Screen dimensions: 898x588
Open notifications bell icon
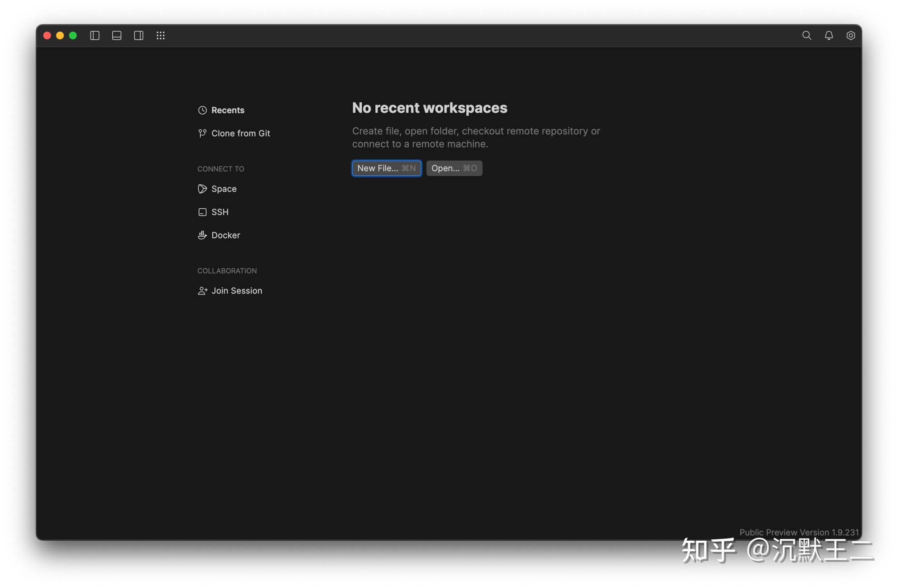(x=829, y=35)
